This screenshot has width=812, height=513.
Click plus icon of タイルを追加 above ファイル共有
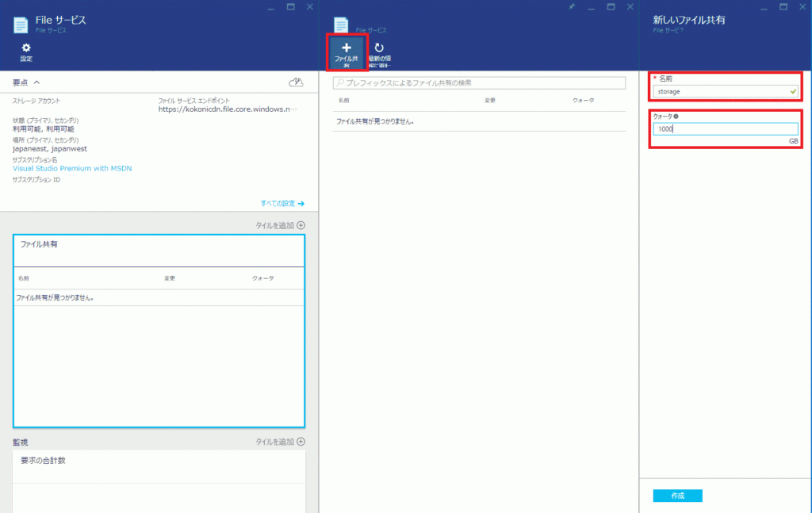(x=301, y=225)
